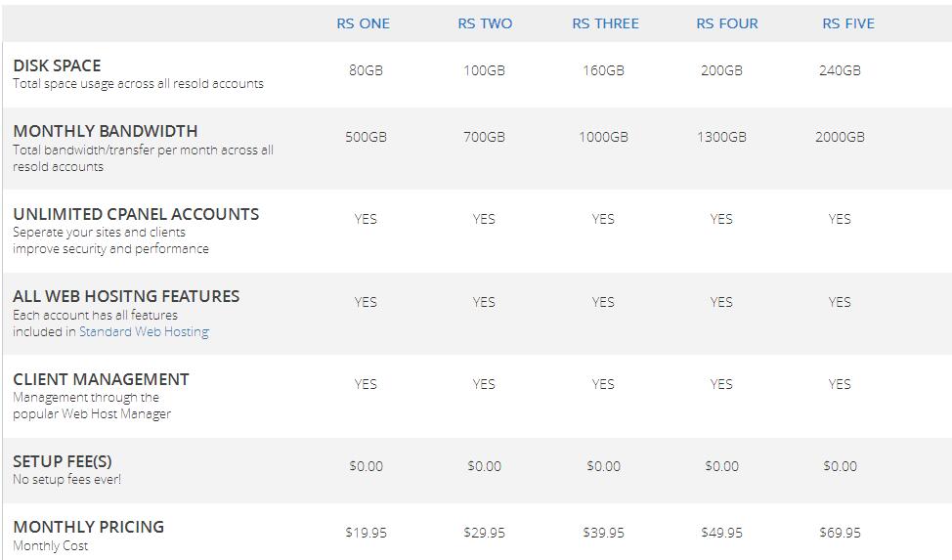
Task: Select the 2000GB bandwidth value
Action: click(840, 137)
